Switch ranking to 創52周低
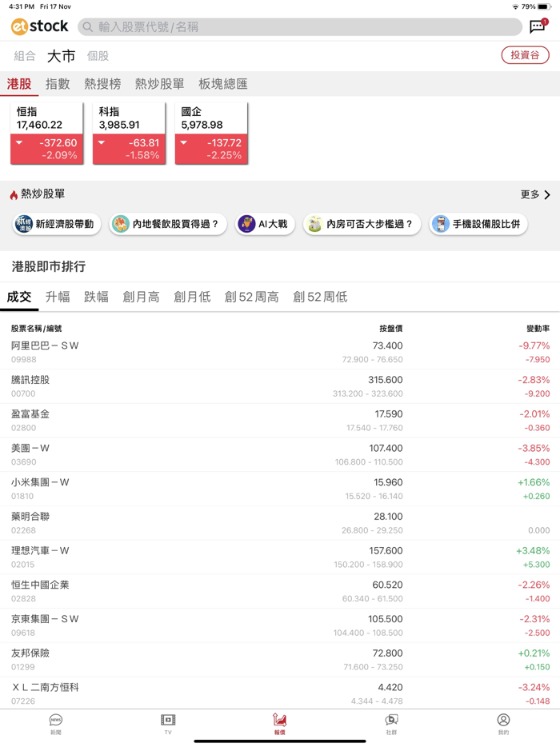Screen dimensions: 560x747 click(320, 297)
